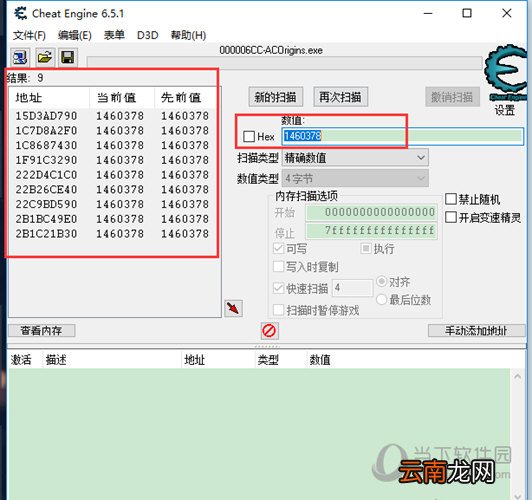Click the 地址 column header in address table
532x500 pixels.
218,360
